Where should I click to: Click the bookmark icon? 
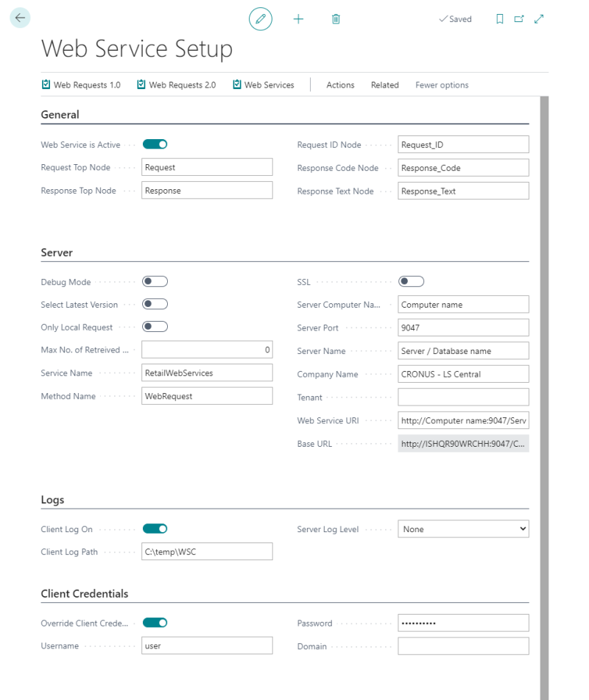(500, 18)
